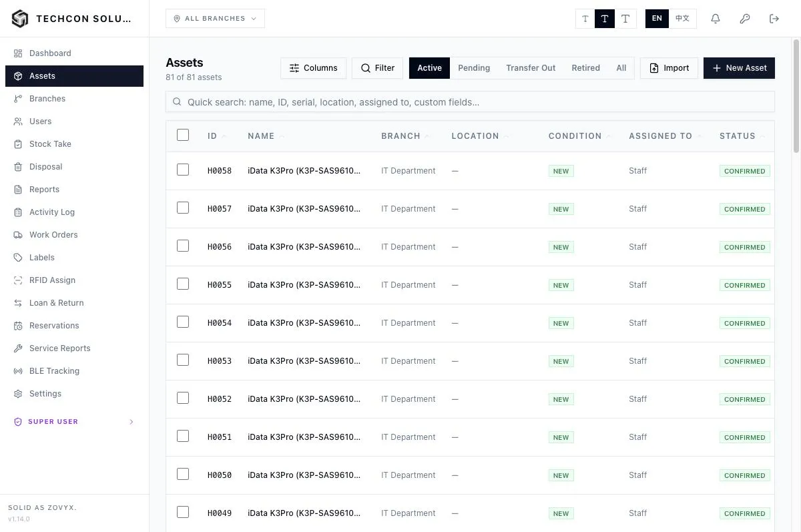Viewport: 801px width, 532px height.
Task: Switch language to 中文
Action: pyautogui.click(x=682, y=19)
